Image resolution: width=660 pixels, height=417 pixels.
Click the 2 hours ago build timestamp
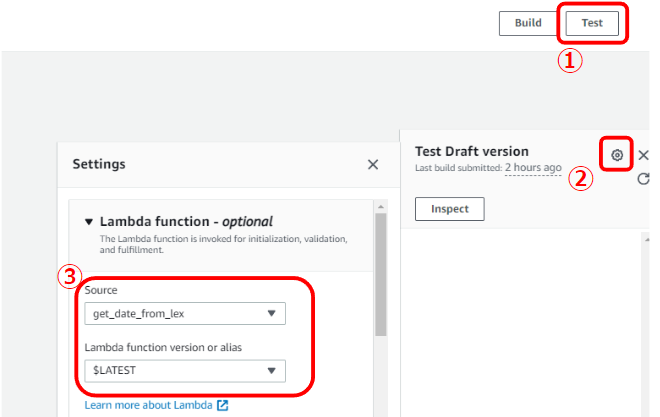533,167
